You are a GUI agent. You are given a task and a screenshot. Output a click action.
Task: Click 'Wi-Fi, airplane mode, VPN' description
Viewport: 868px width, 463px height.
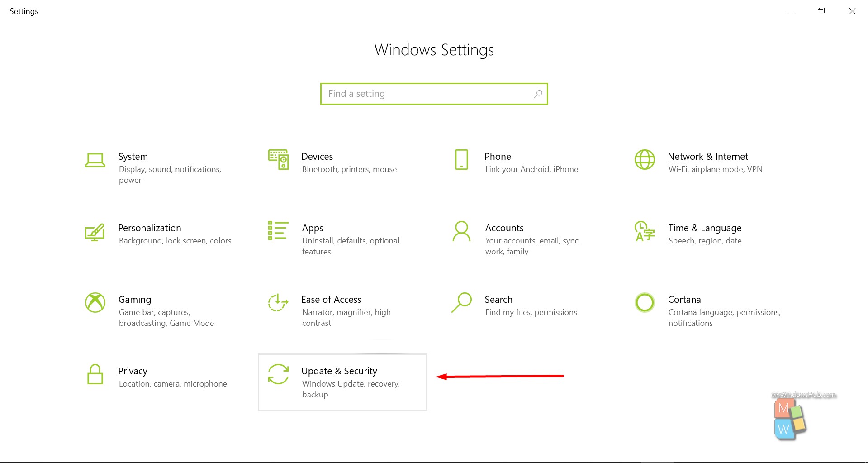click(715, 169)
